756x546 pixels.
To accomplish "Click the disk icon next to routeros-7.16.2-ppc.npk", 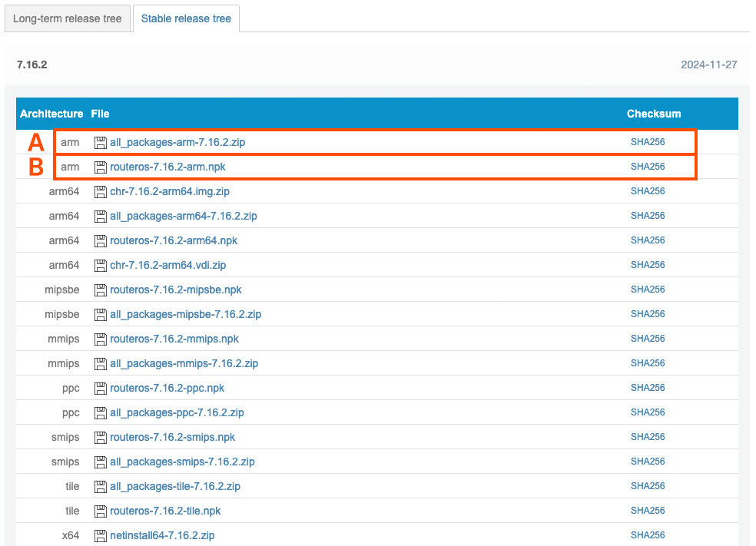I will [101, 389].
